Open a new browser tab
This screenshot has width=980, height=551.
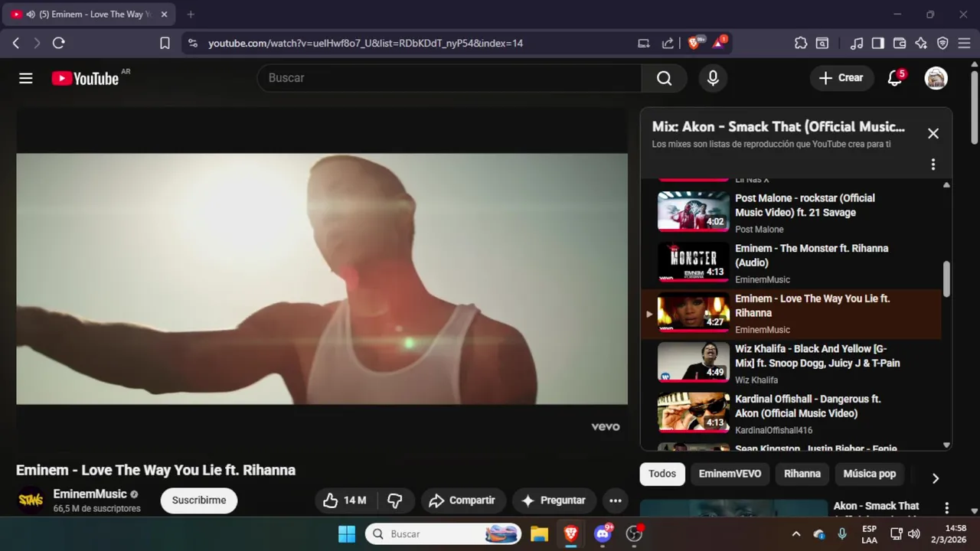point(191,15)
